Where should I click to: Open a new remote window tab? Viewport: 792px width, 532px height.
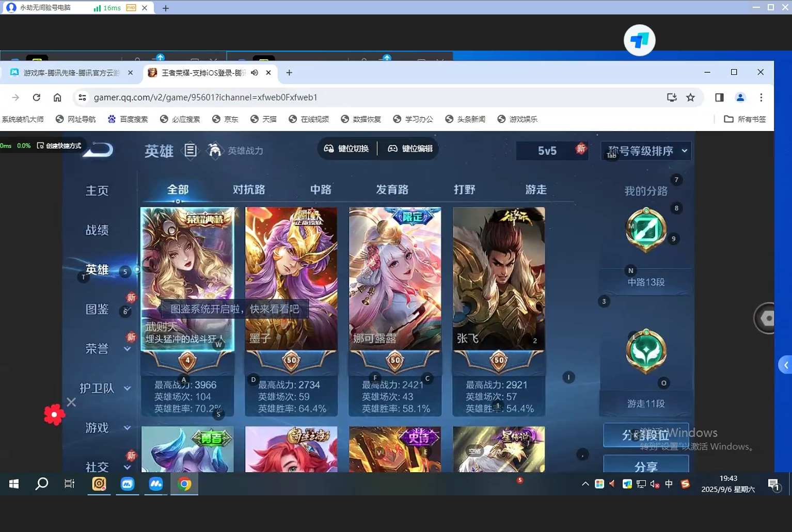click(x=166, y=8)
